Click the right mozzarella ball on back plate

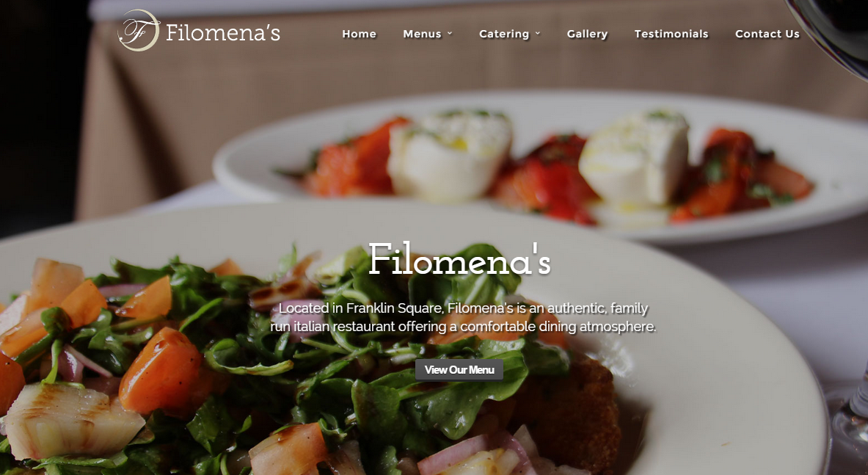pos(634,159)
